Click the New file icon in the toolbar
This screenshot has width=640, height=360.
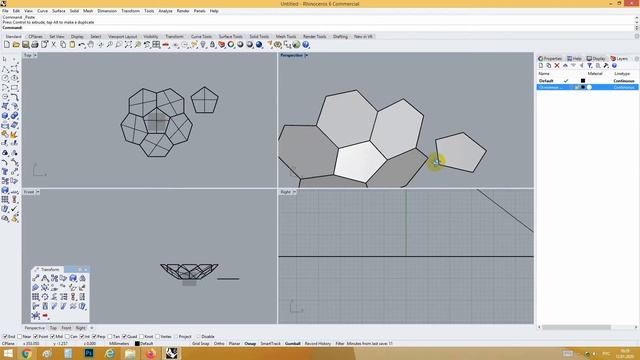pyautogui.click(x=7, y=45)
